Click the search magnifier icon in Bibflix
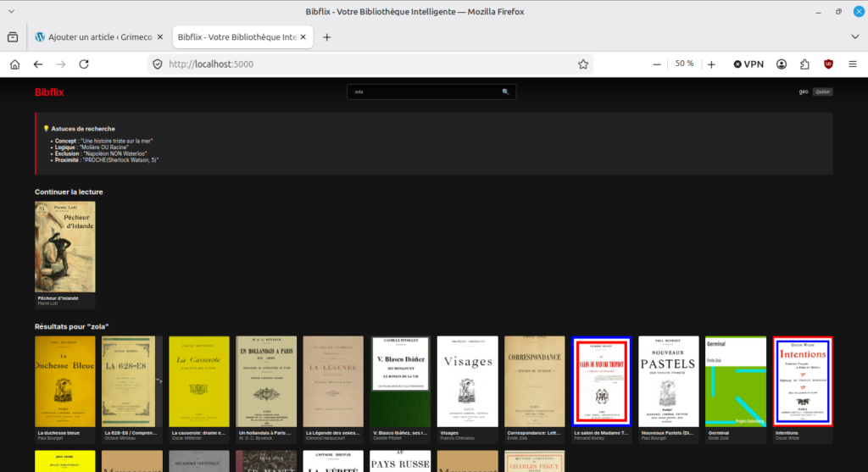The image size is (868, 472). coord(505,92)
